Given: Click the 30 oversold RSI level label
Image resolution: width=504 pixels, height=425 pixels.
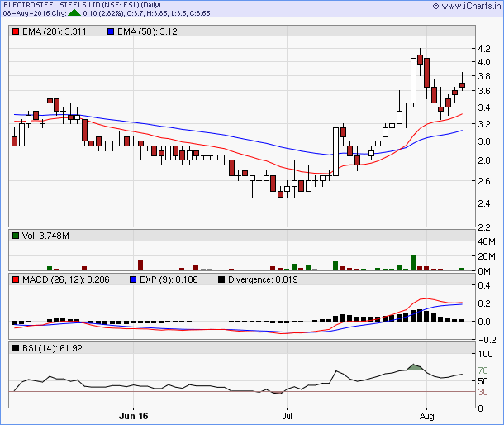Looking at the screenshot, I should 483,392.
